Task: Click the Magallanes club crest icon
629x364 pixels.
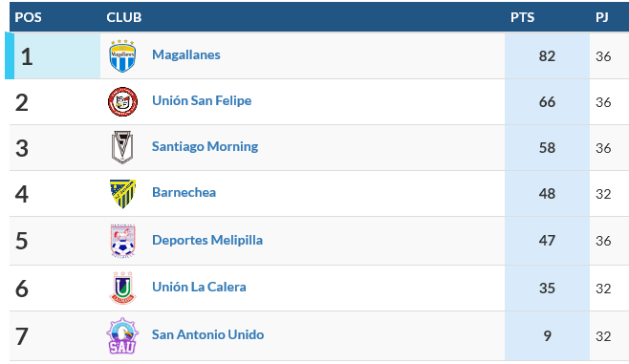Action: click(122, 55)
